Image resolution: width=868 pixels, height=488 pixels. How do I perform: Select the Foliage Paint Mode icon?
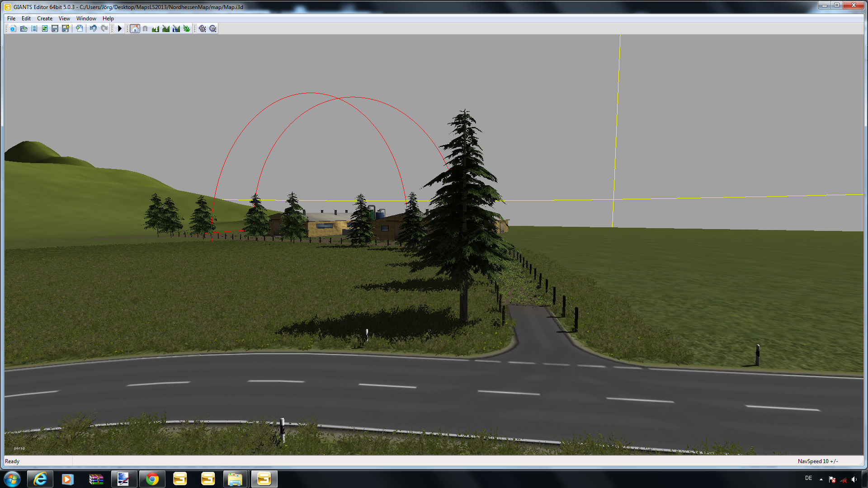point(187,28)
